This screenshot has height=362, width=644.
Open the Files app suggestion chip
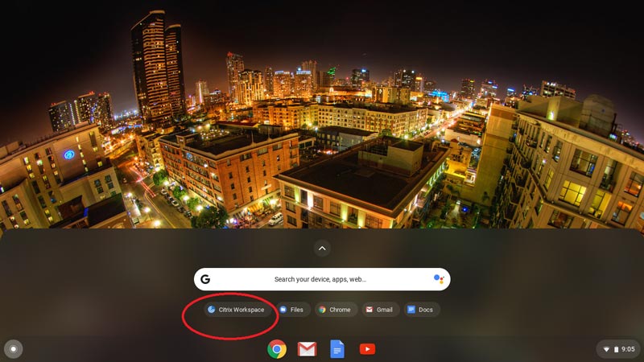293,310
